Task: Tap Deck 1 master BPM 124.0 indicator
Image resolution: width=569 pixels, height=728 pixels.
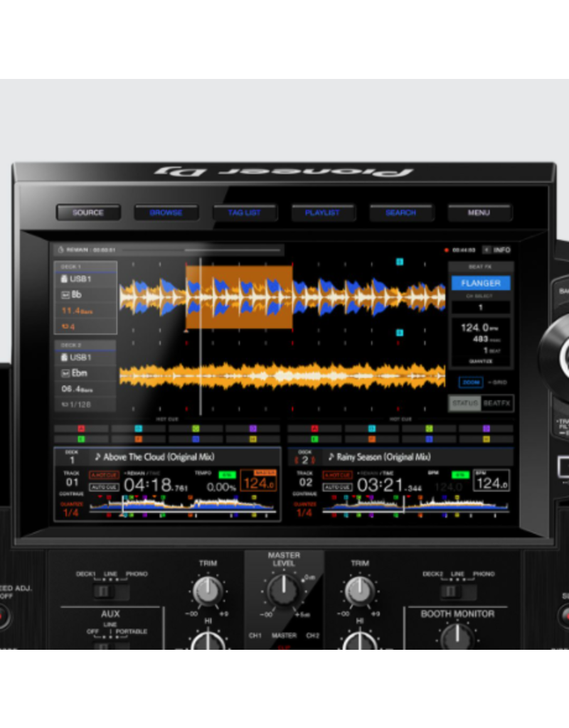Action: (257, 483)
